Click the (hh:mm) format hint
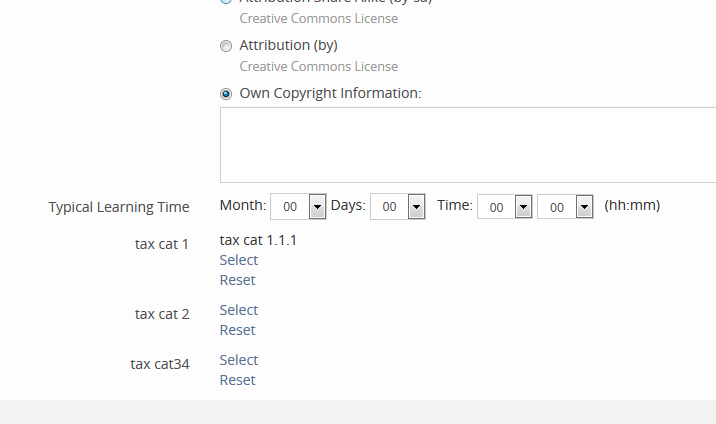This screenshot has height=424, width=716. click(632, 206)
